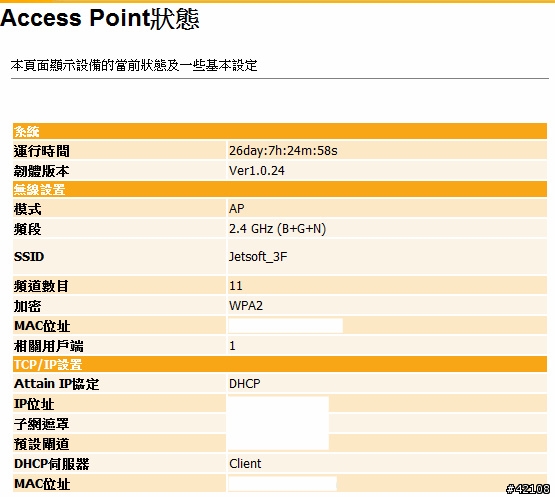Select associated clients value 1
Image resolution: width=555 pixels, height=497 pixels.
232,345
